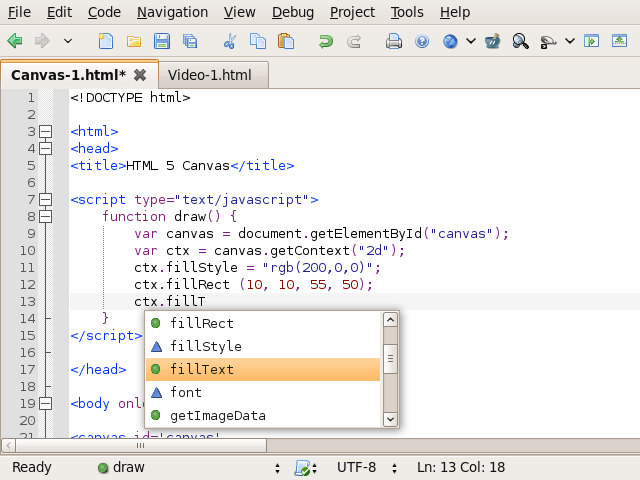
Task: Cut the selection with the scissors icon
Action: pyautogui.click(x=230, y=41)
